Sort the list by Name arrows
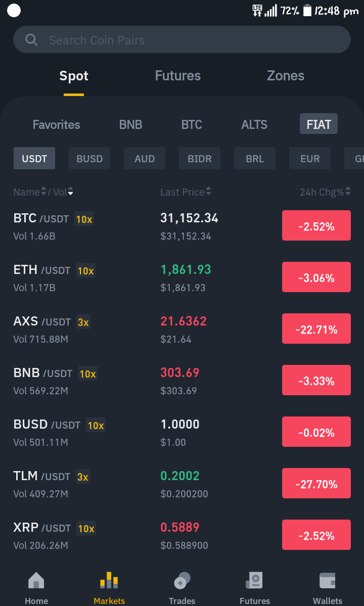364x606 pixels. click(x=43, y=192)
